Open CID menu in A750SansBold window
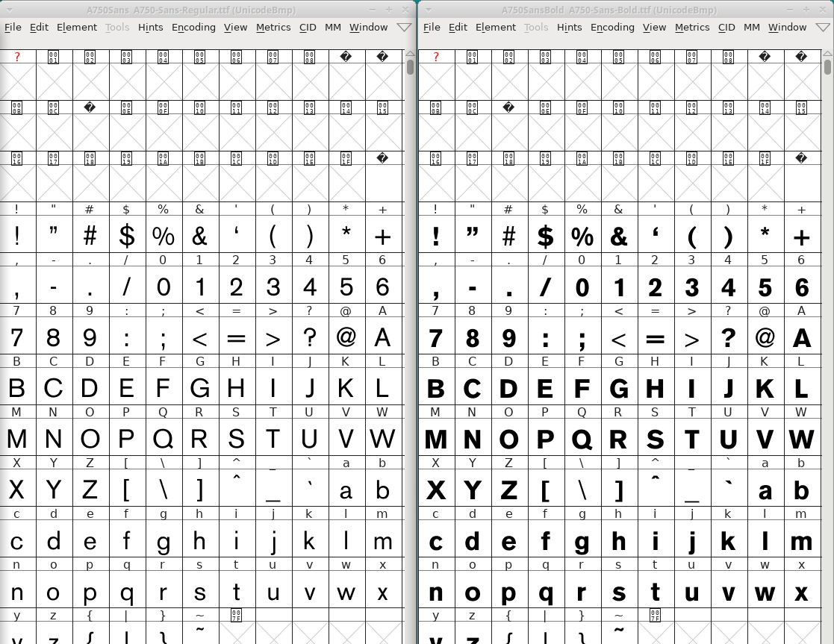The height and width of the screenshot is (644, 834). (x=727, y=27)
